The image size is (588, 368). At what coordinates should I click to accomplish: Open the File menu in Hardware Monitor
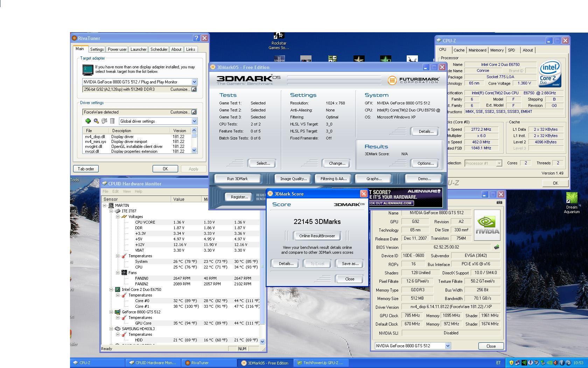(105, 191)
